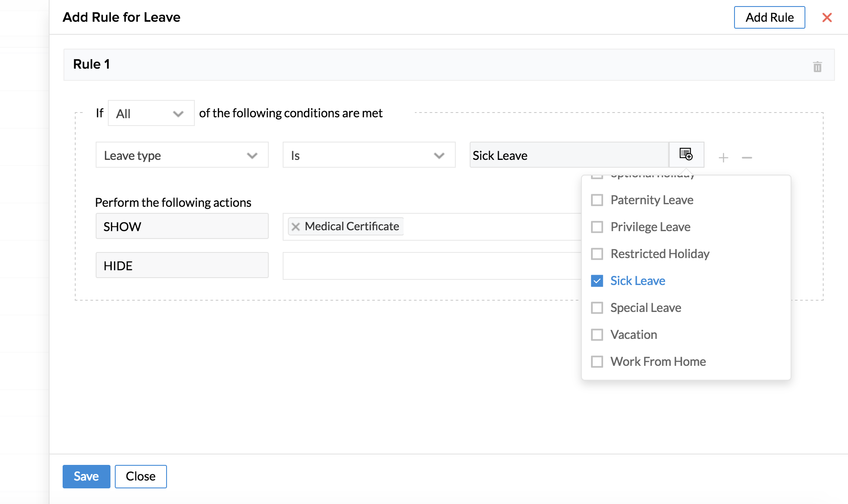Image resolution: width=848 pixels, height=504 pixels.
Task: Select Privilege Leave from the list
Action: point(650,227)
